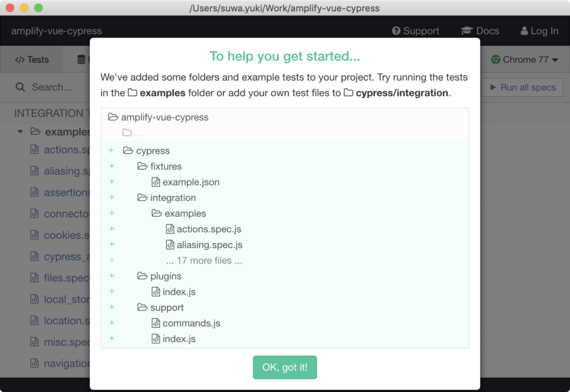Click the plus marker next to the fixtures folder
570x392 pixels.
(x=112, y=166)
